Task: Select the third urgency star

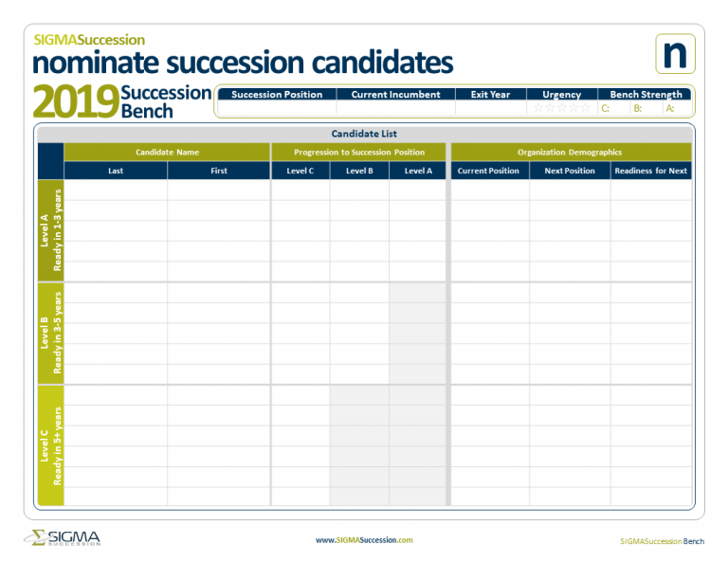Action: pyautogui.click(x=562, y=108)
